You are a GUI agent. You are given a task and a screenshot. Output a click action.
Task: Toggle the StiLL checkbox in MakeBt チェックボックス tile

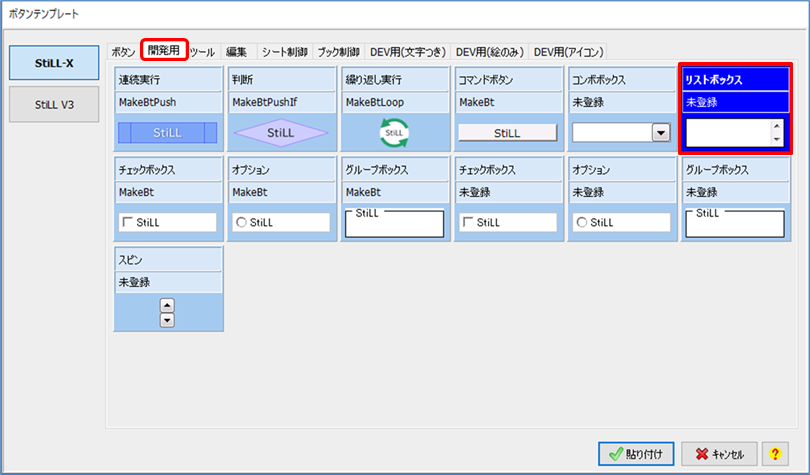[127, 222]
